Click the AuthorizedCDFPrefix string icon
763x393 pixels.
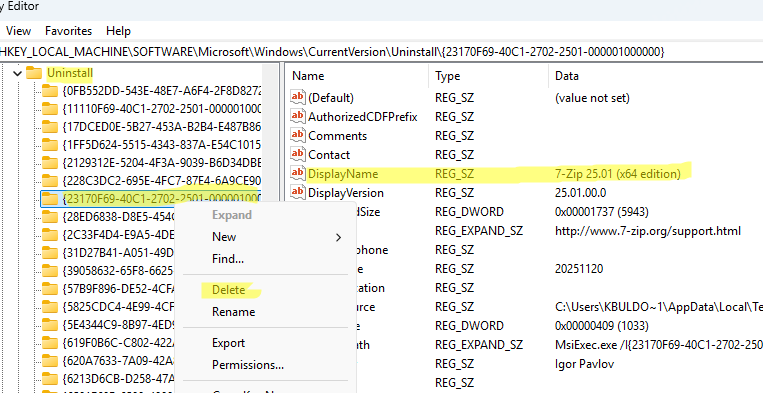(x=297, y=116)
